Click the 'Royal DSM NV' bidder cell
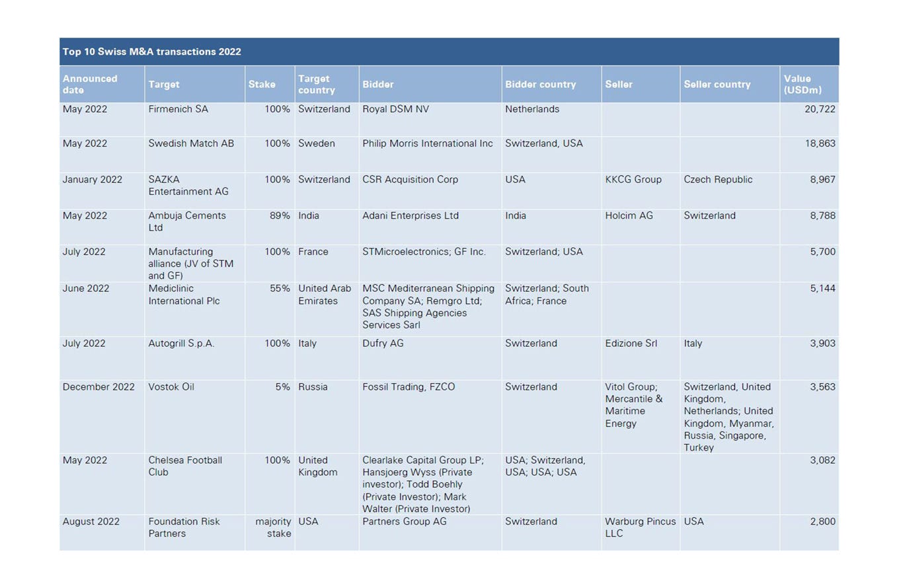This screenshot has height=588, width=899. pos(395,109)
